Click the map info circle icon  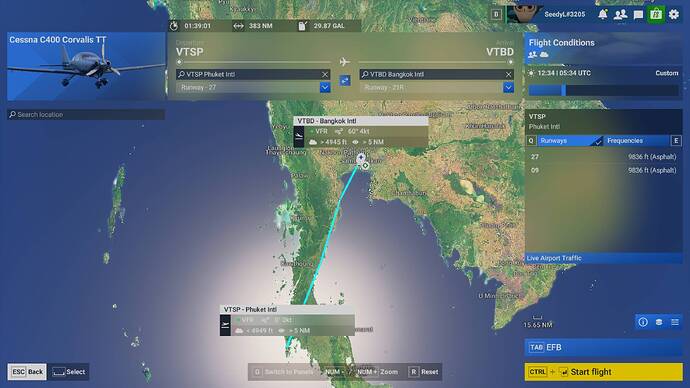(x=643, y=322)
